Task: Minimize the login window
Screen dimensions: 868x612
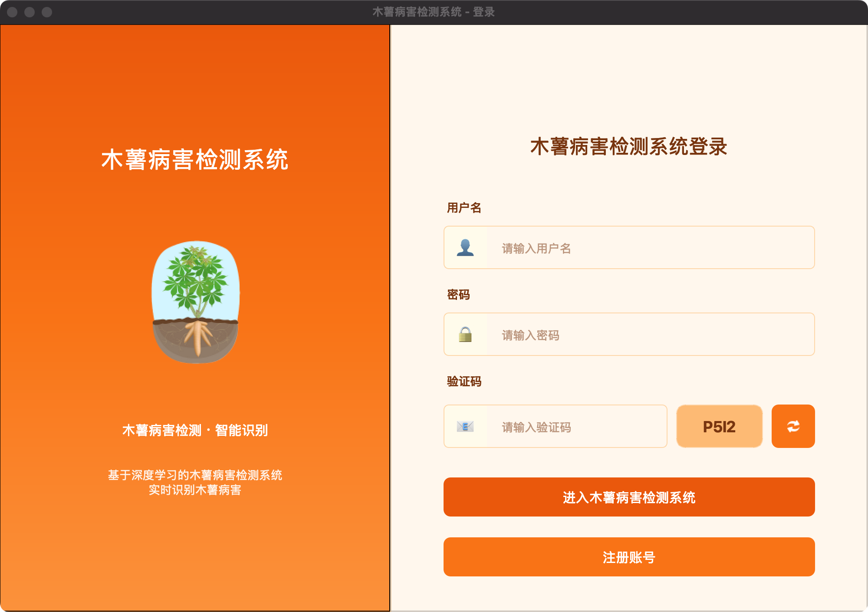Action: pyautogui.click(x=30, y=12)
